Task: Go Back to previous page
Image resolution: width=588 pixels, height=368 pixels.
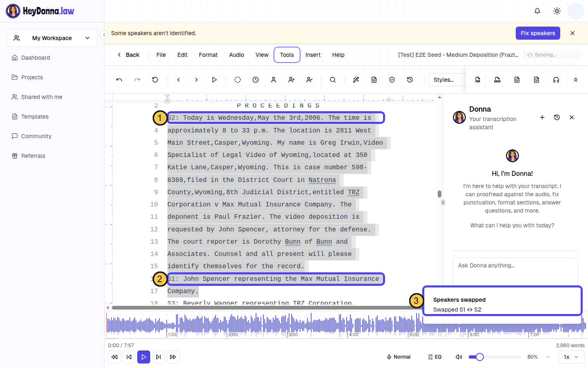Action: click(x=128, y=55)
